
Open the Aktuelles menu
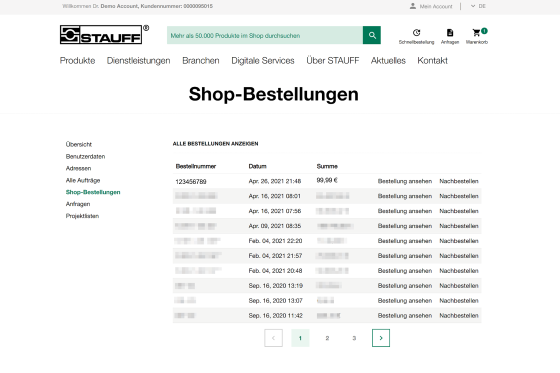[388, 61]
